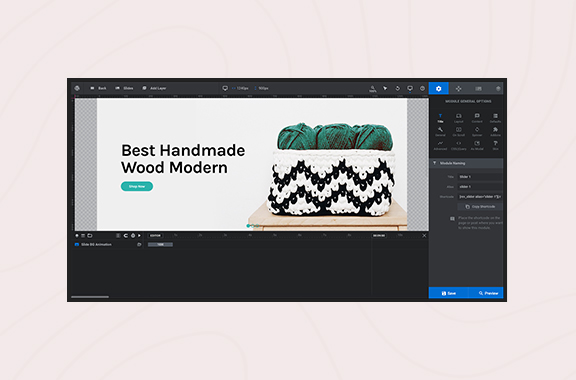This screenshot has height=380, width=576.
Task: Open the Module General Options gear tab
Action: pos(438,89)
